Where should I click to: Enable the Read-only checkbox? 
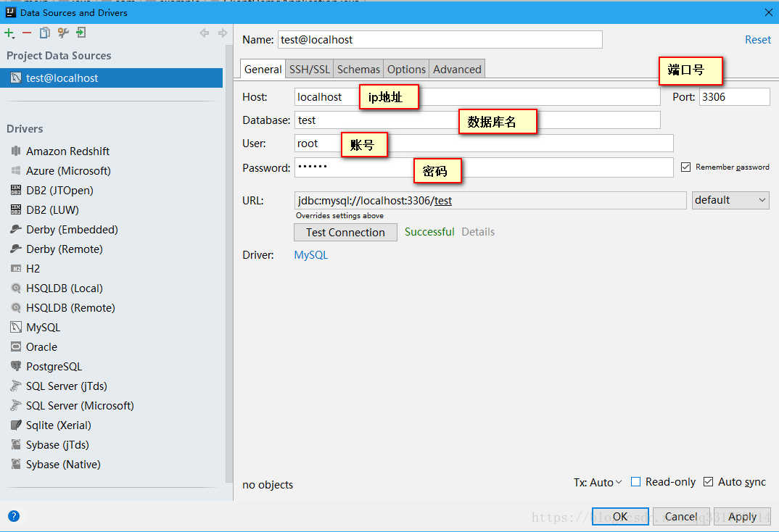point(635,481)
